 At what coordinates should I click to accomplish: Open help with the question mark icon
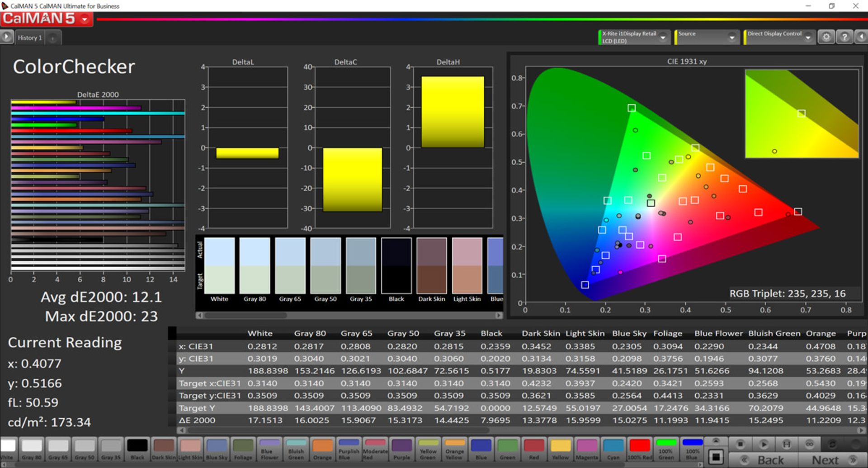click(844, 37)
